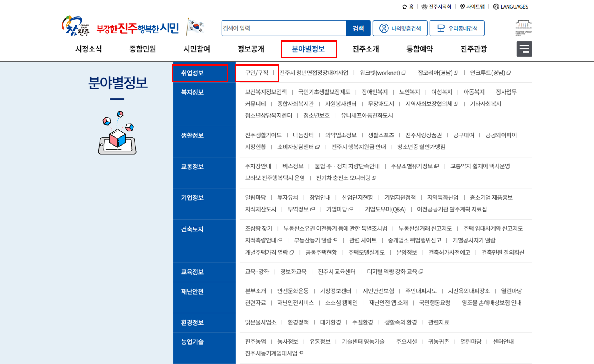Open 진주생활가이드 link
The height and width of the screenshot is (364, 594).
(x=263, y=135)
